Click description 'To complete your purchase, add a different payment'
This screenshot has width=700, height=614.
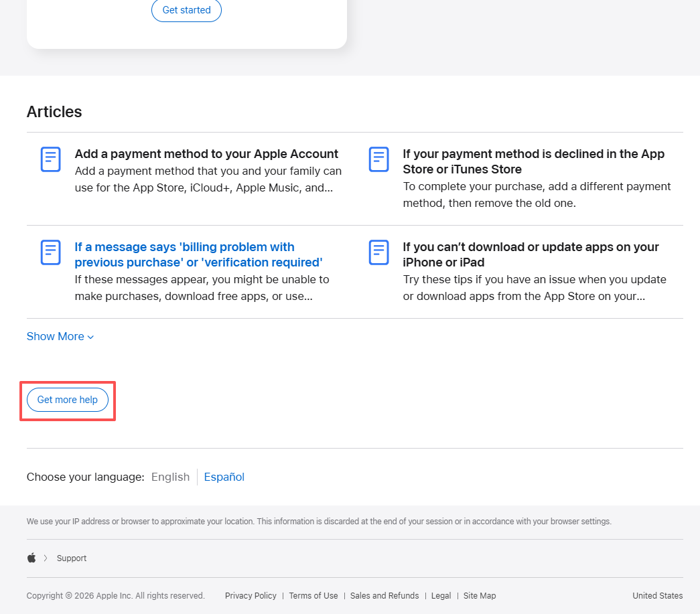(537, 195)
